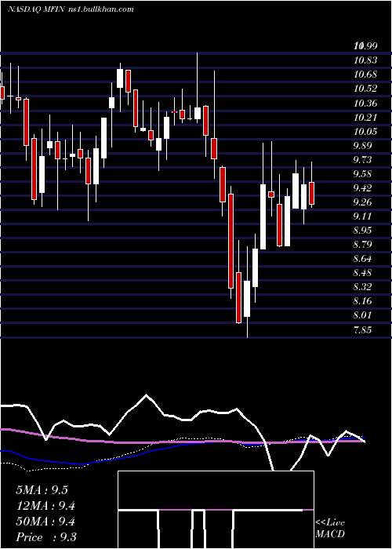Click the 10.21 price level label
Image resolution: width=392 pixels, height=549 pixels.
[x=365, y=117]
